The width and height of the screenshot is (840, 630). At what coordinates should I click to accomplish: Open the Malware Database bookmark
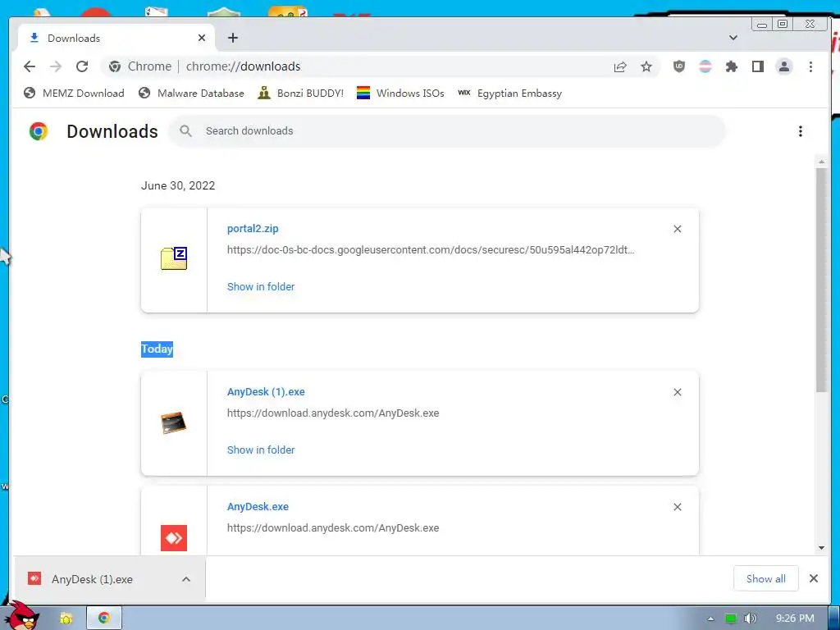[190, 94]
